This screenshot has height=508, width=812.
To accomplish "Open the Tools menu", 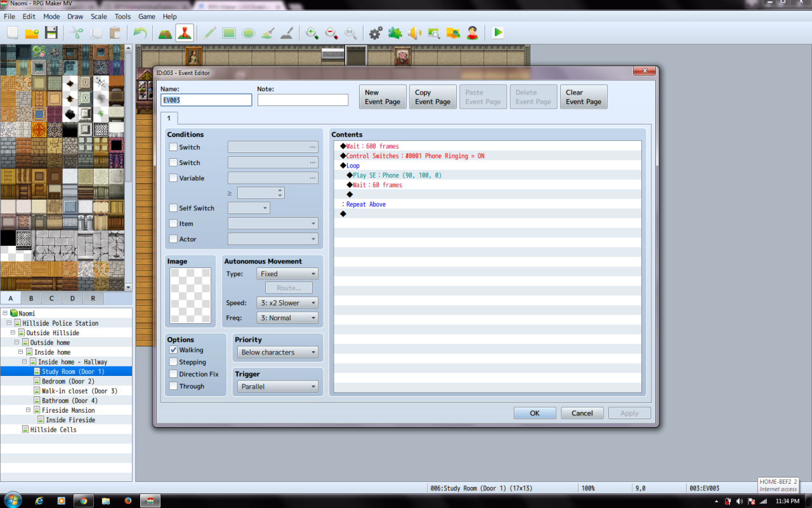I will click(122, 17).
